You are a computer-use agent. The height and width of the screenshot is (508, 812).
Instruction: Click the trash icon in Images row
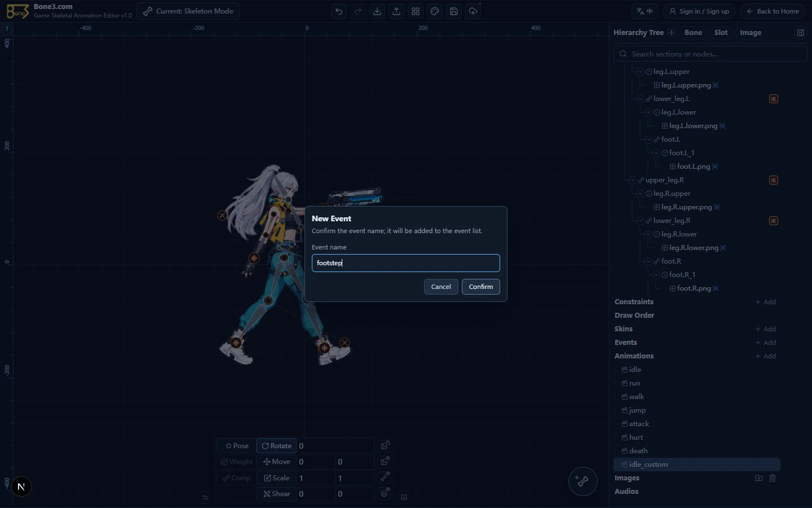(773, 478)
